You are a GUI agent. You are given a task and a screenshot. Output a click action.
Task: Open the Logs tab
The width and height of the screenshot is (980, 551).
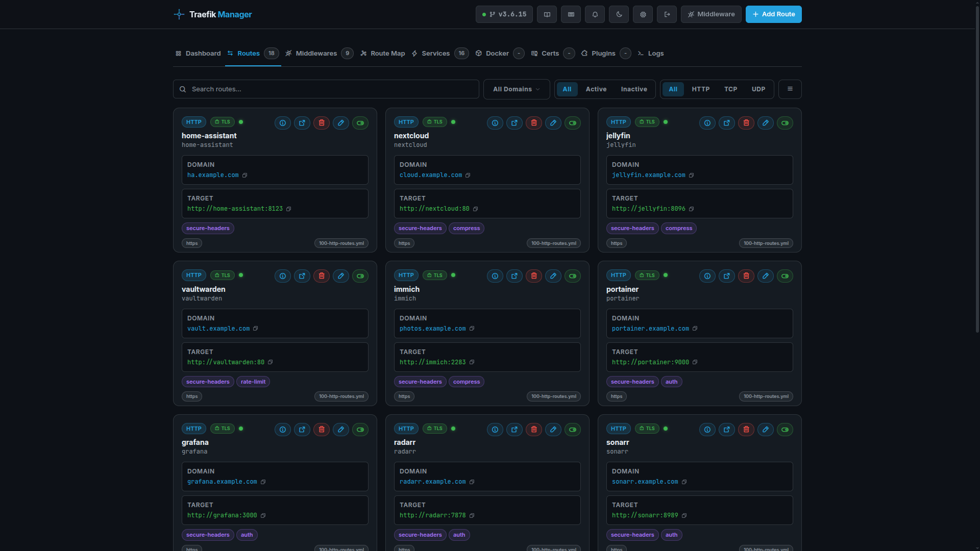click(651, 54)
